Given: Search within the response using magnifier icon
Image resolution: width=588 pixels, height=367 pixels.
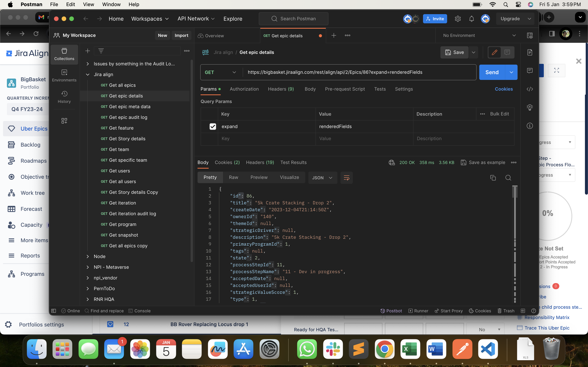Looking at the screenshot, I should coord(509,178).
